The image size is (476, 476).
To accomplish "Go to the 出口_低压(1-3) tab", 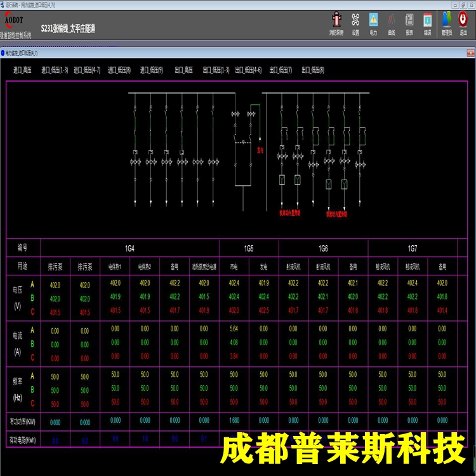I will tap(216, 70).
